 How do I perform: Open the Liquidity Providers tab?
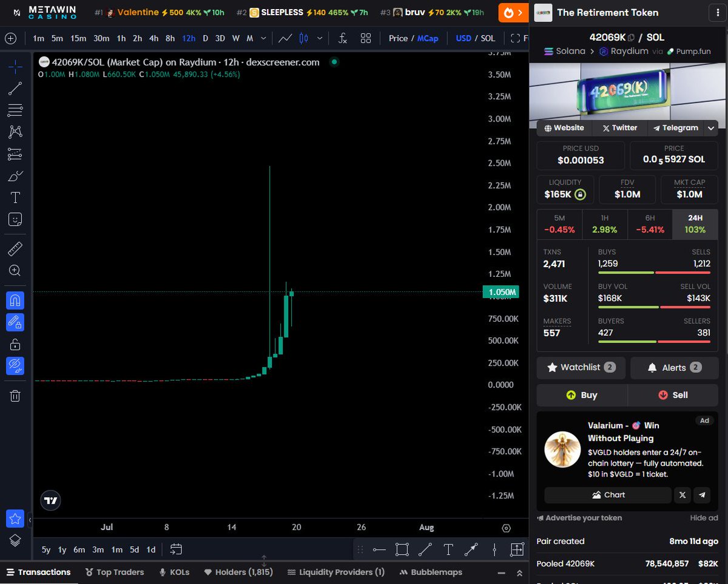336,572
